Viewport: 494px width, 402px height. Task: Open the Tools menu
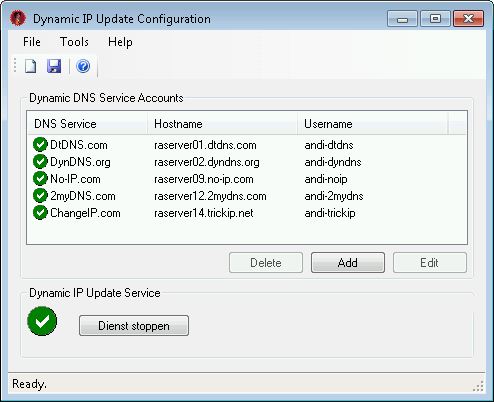(74, 42)
